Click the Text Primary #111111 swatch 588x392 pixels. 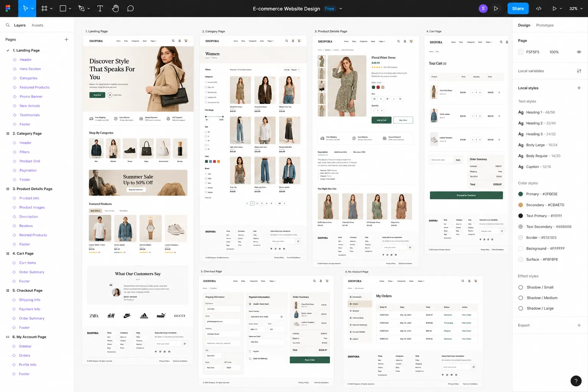pos(521,216)
